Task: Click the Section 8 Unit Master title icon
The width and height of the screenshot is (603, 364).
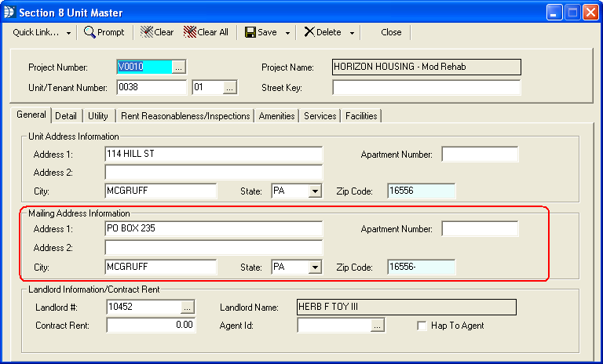Action: [9, 13]
